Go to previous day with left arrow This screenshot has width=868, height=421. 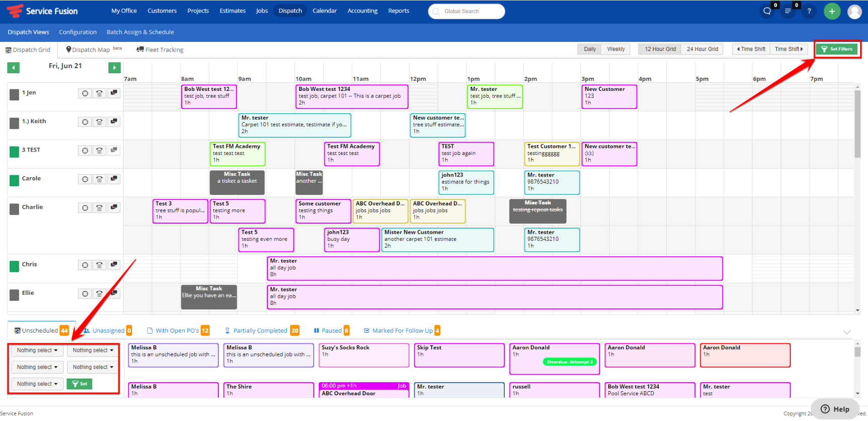pos(14,67)
